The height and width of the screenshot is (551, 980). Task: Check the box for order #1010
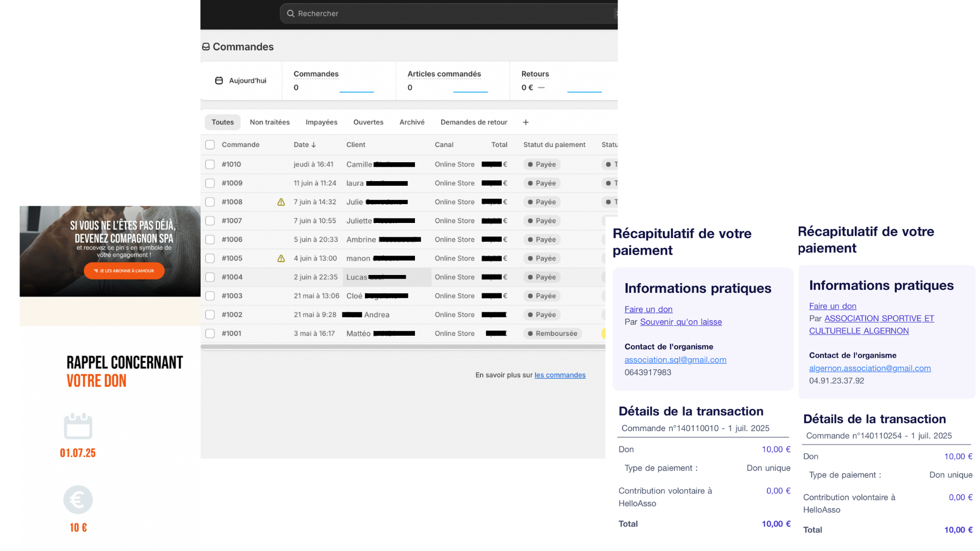[210, 164]
